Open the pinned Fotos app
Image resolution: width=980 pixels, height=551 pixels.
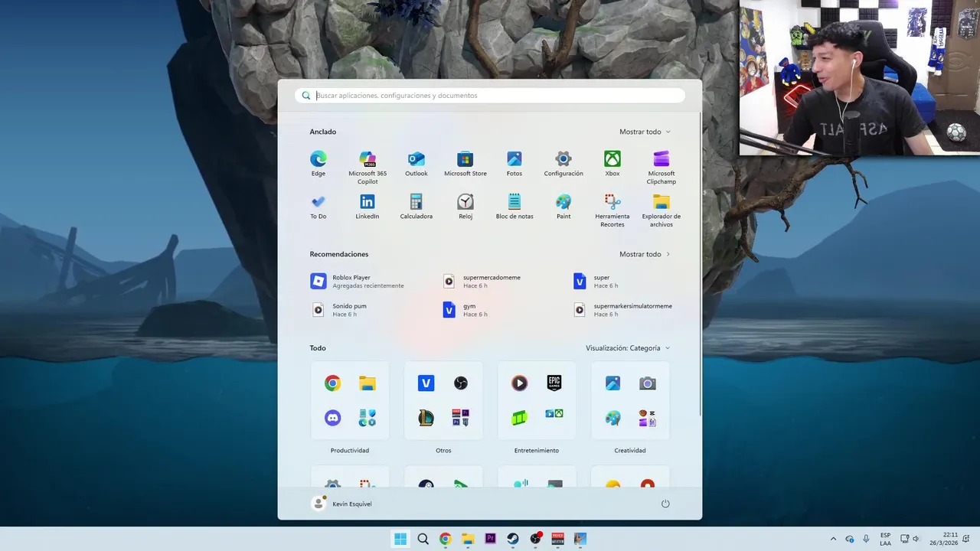[514, 164]
